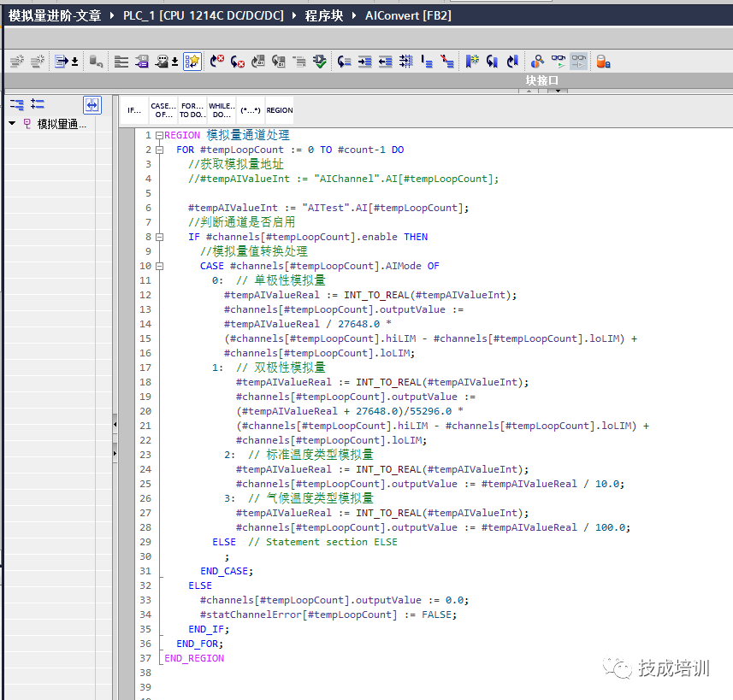The width and height of the screenshot is (733, 700).
Task: Toggle the highlighted monitoring glasses icon
Action: click(579, 62)
